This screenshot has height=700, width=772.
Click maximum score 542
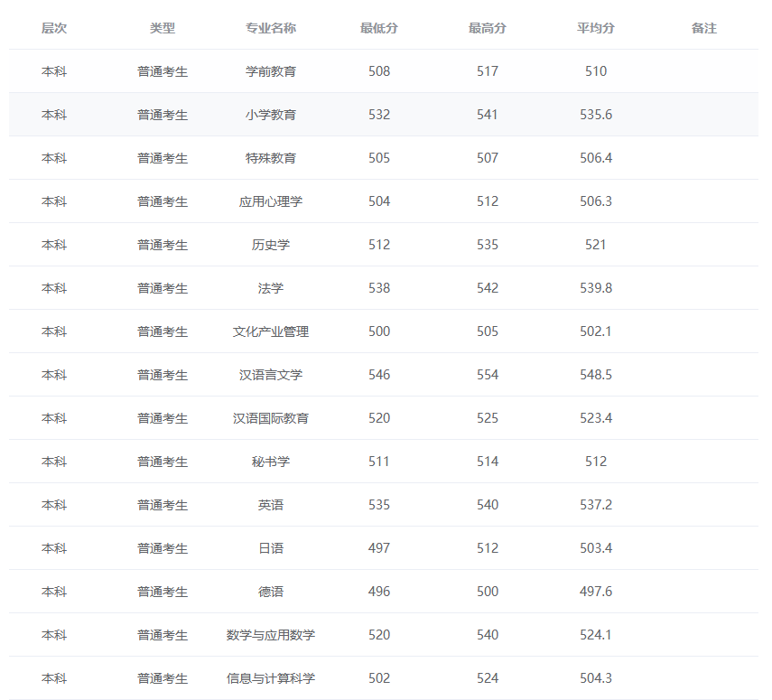[x=488, y=288]
